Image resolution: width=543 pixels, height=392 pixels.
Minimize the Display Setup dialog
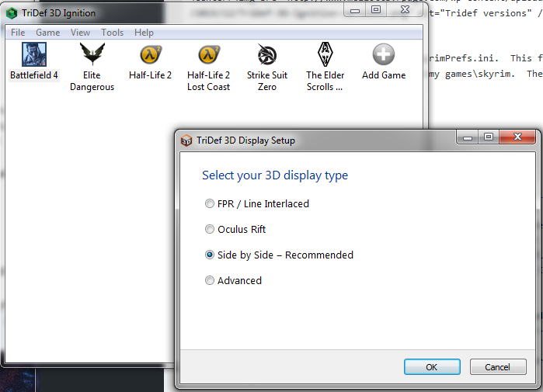click(468, 137)
